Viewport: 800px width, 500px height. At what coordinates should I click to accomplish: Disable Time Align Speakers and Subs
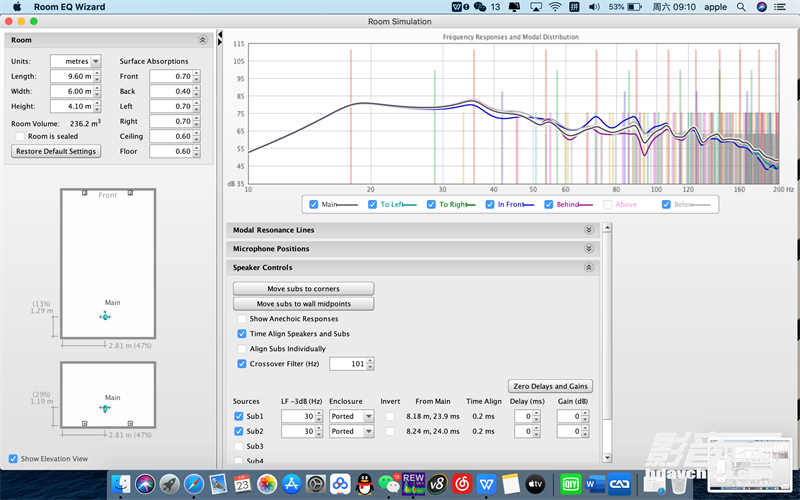point(242,334)
